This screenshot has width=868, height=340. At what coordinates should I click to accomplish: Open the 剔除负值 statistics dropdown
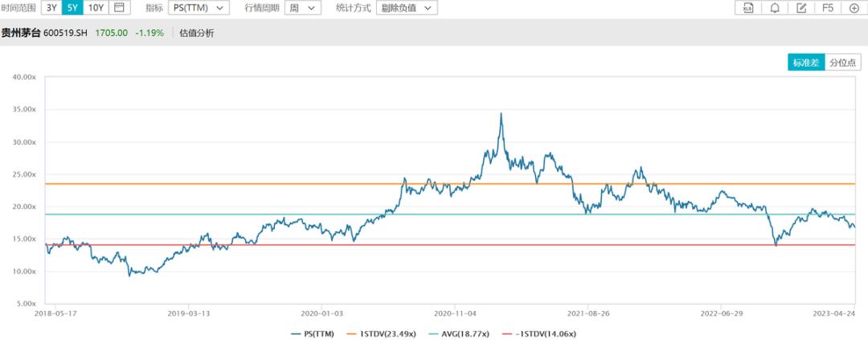click(407, 8)
